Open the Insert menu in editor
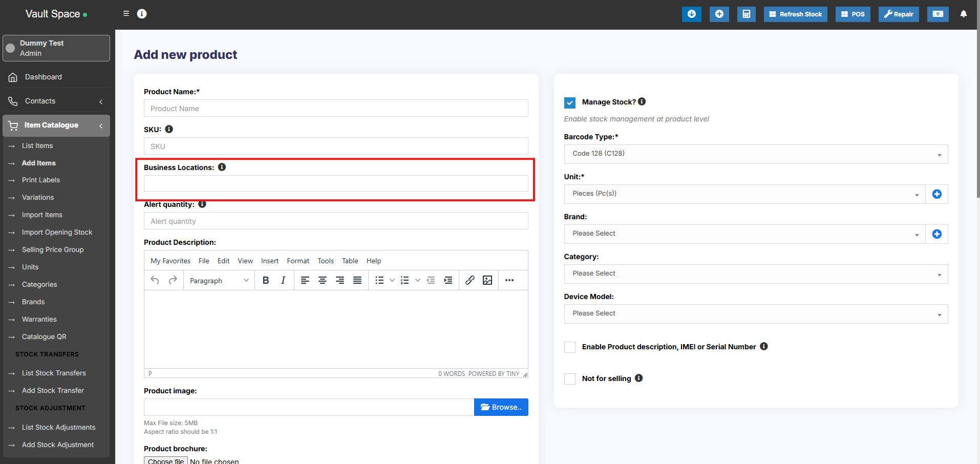Image resolution: width=980 pixels, height=464 pixels. 269,261
